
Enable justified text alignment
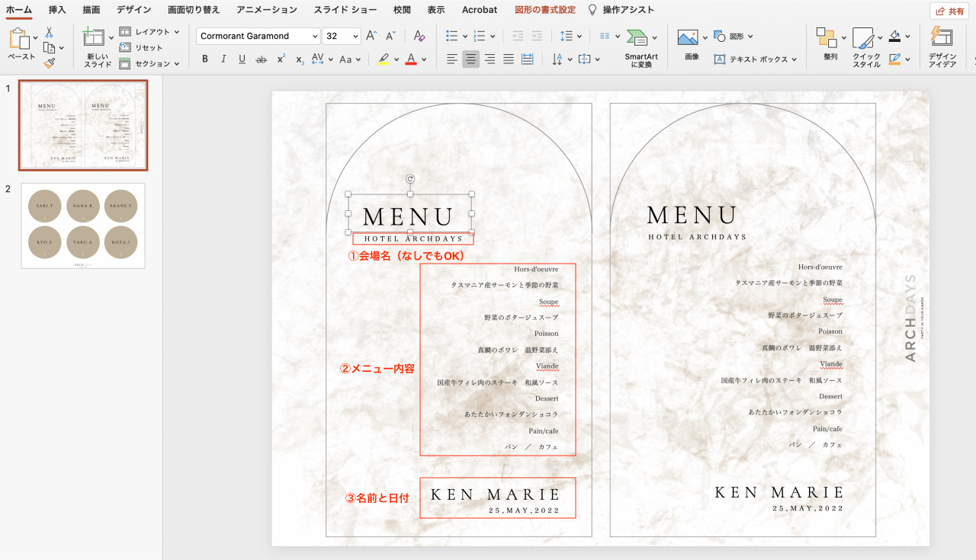(x=508, y=58)
